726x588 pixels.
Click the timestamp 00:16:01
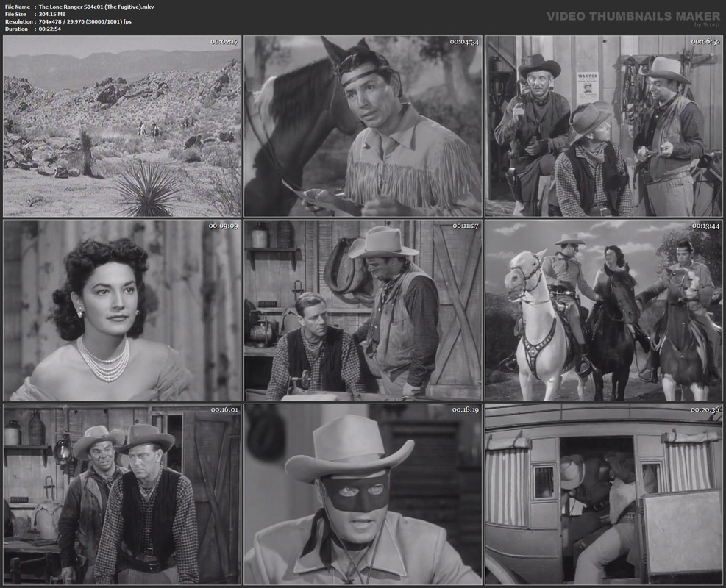coord(224,409)
